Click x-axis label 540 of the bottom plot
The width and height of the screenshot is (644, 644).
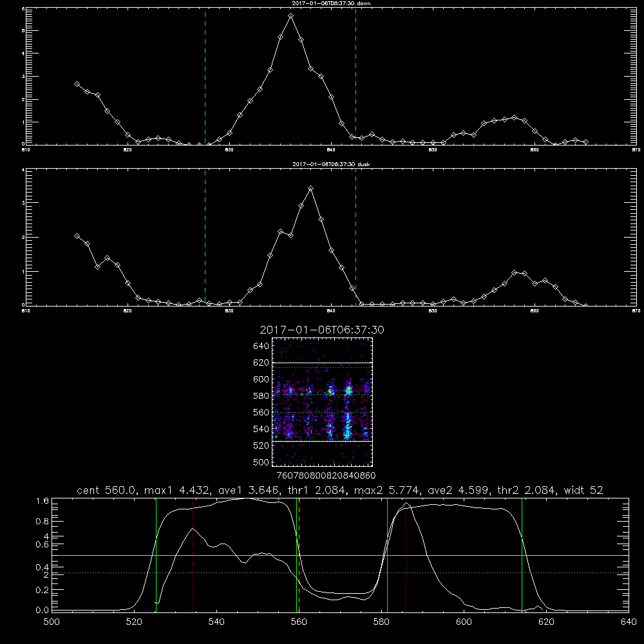pyautogui.click(x=216, y=622)
